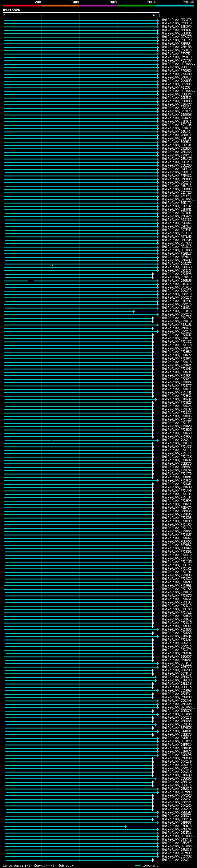Select hit UniRef100_B1P876
Image resolution: width=197 pixels, height=868 pixels.
click(176, 751)
